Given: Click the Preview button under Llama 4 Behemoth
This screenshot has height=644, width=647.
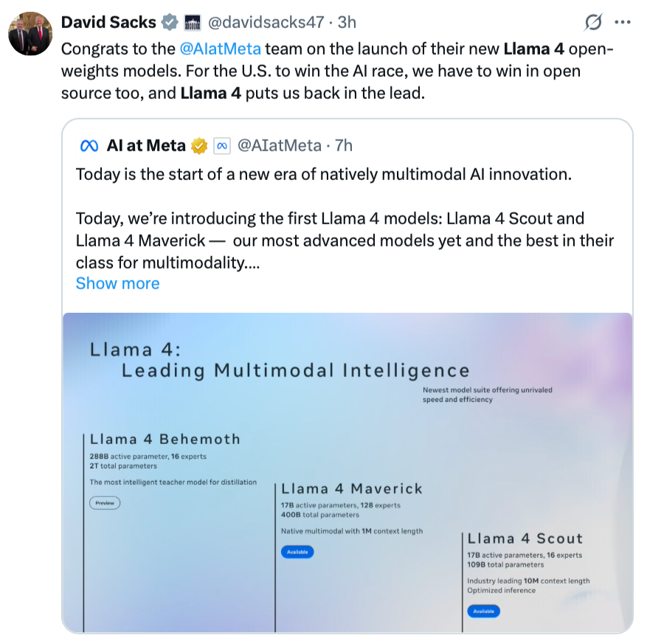Looking at the screenshot, I should point(105,503).
